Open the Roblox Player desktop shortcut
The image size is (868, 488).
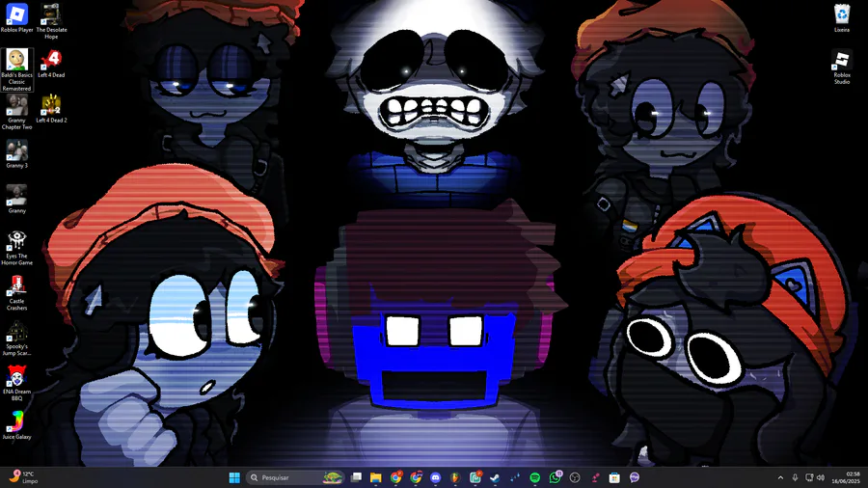pyautogui.click(x=16, y=17)
